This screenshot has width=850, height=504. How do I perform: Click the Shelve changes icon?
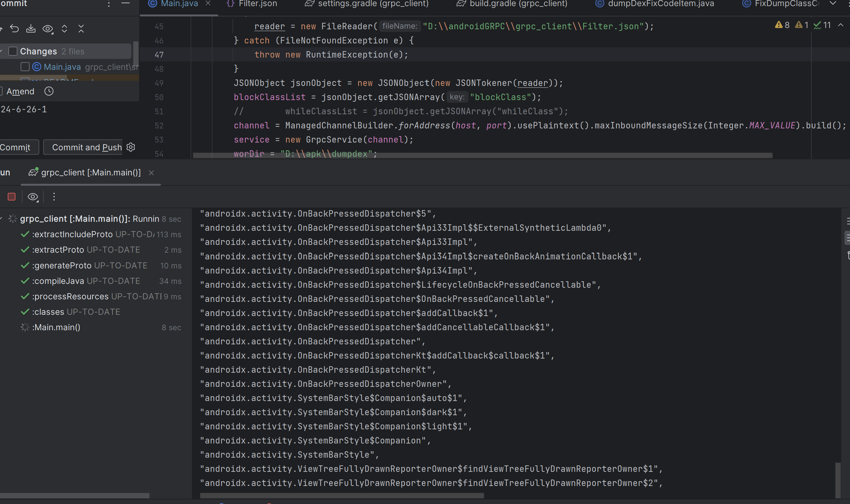(x=31, y=29)
